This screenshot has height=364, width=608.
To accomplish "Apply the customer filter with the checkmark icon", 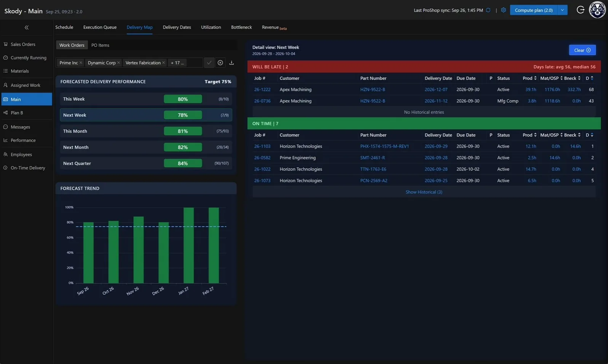I will point(209,63).
